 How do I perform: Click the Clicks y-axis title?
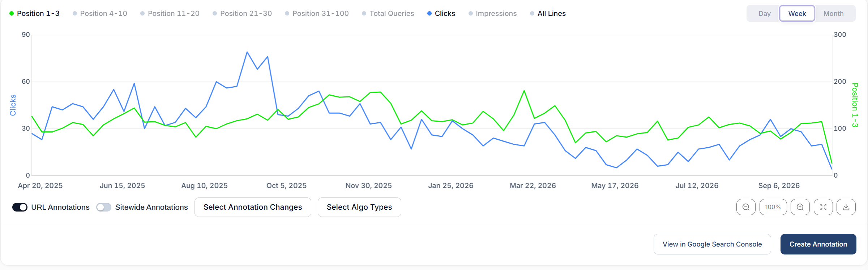click(x=13, y=105)
